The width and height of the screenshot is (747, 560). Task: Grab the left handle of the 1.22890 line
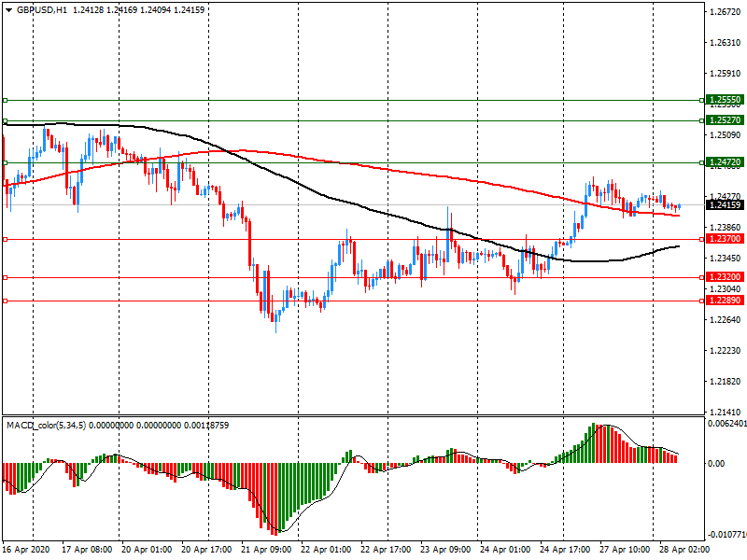click(x=6, y=301)
